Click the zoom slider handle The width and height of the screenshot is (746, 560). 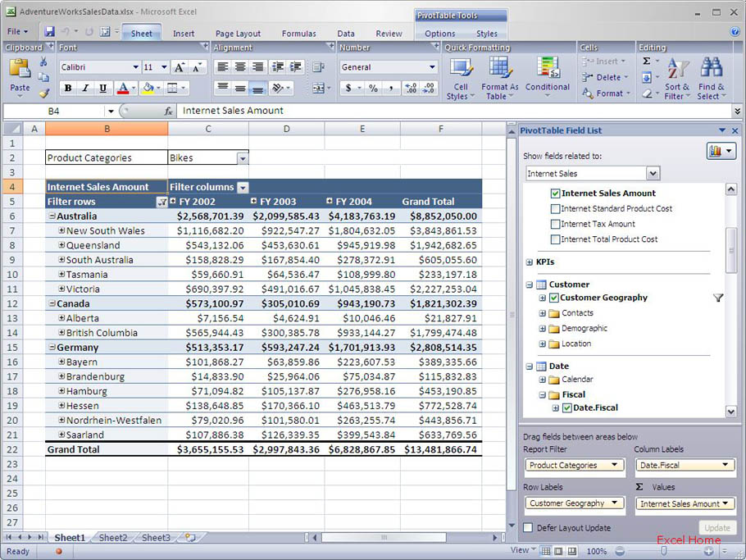tap(664, 551)
